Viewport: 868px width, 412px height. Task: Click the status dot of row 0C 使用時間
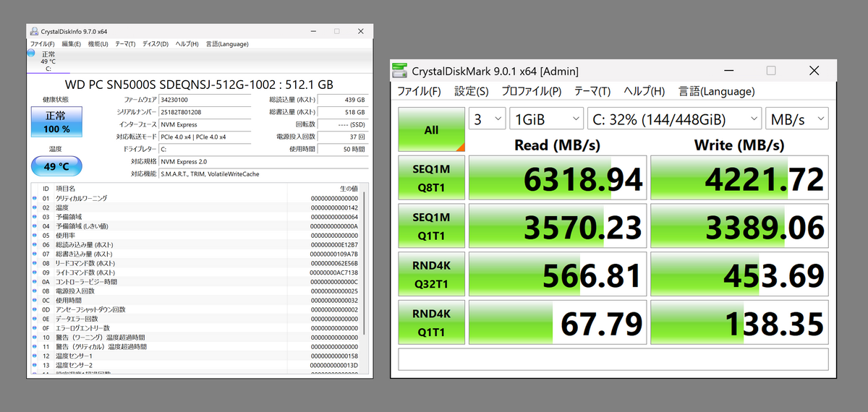34,300
